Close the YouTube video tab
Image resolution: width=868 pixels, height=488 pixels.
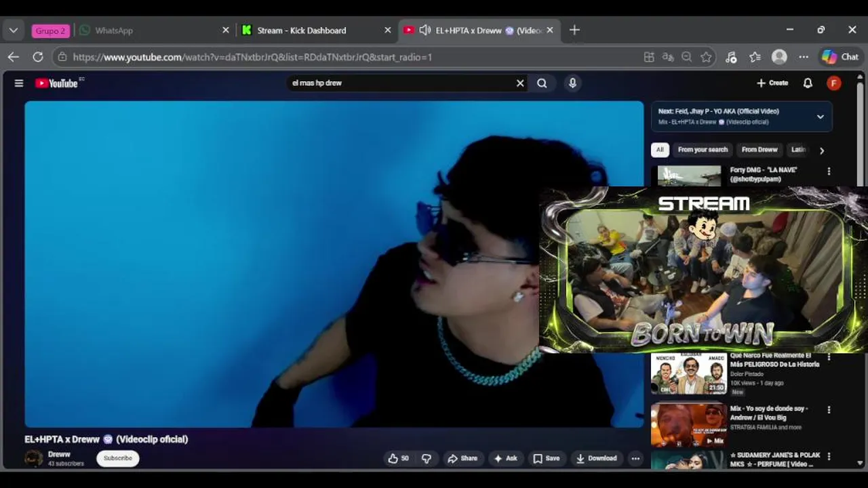(550, 30)
